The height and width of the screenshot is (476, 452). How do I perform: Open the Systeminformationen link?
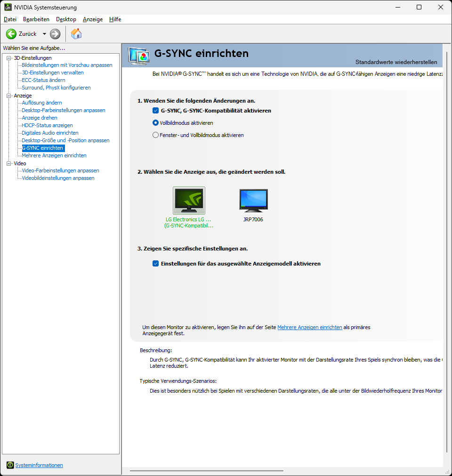coord(39,465)
